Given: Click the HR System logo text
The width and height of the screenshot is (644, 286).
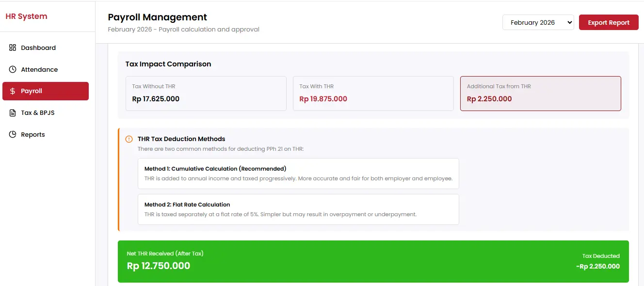Looking at the screenshot, I should [x=26, y=16].
